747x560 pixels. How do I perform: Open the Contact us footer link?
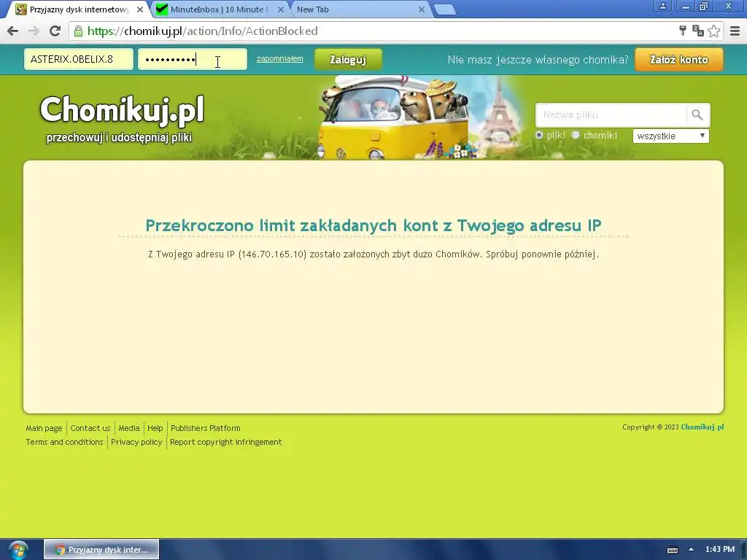point(90,428)
